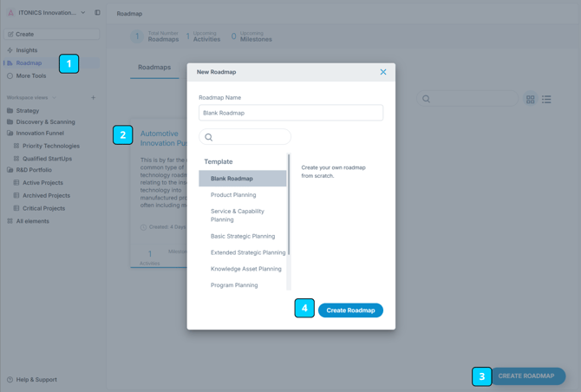Choose Basic Strategic Planning template
The width and height of the screenshot is (581, 392).
point(243,236)
